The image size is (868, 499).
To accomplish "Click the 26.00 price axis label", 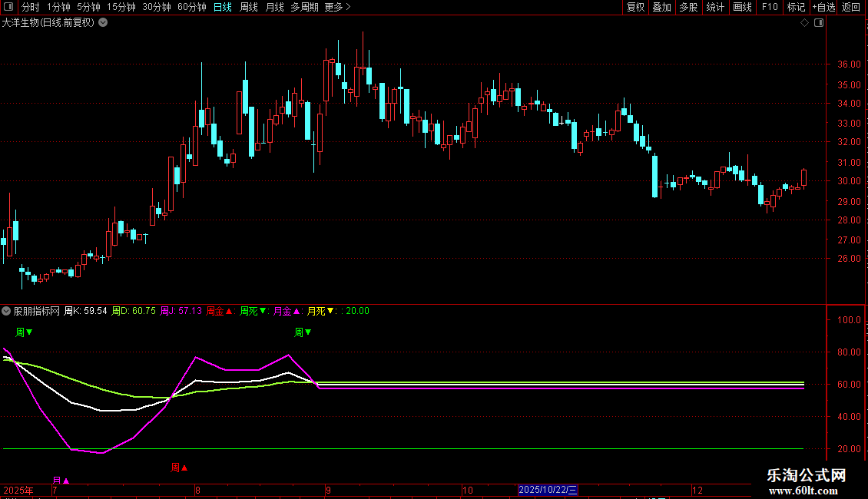I will [x=849, y=259].
